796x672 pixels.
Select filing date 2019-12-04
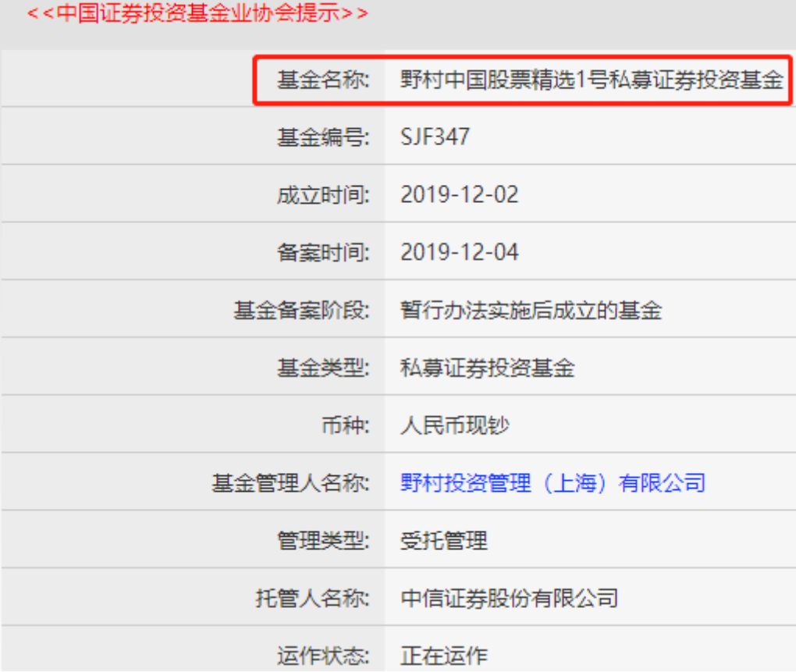[x=460, y=252]
